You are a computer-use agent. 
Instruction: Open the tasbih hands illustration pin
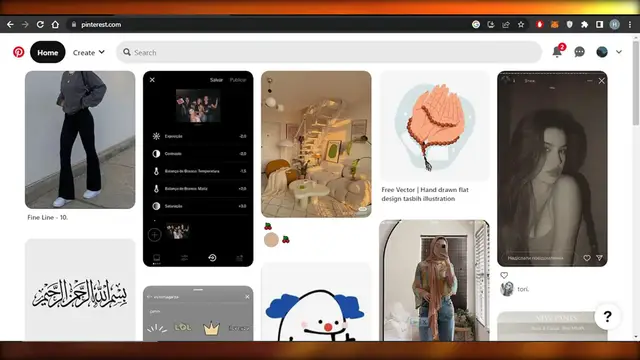(x=434, y=126)
